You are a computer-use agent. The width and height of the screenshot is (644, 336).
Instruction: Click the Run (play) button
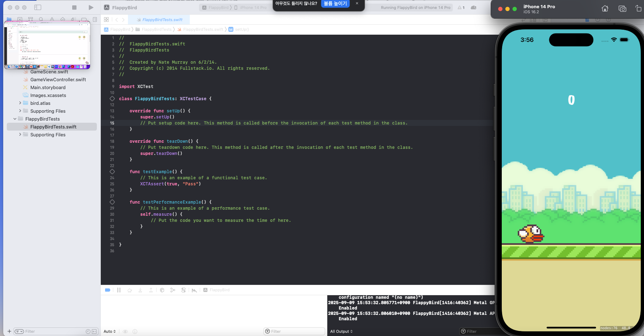pos(91,8)
